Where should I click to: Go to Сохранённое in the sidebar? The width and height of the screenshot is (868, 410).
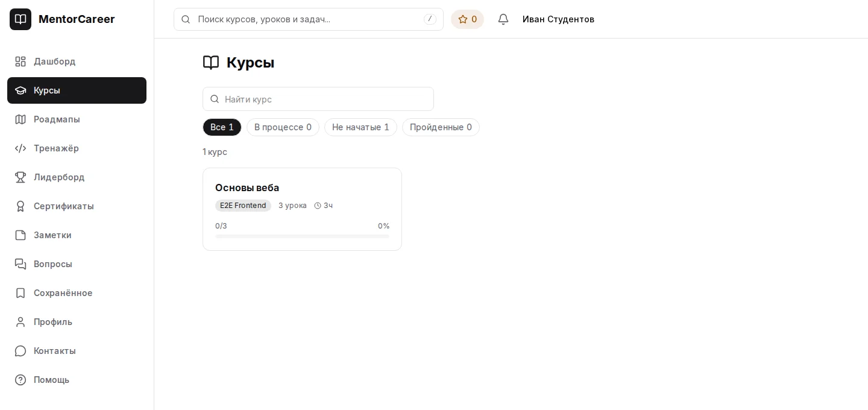click(77, 293)
